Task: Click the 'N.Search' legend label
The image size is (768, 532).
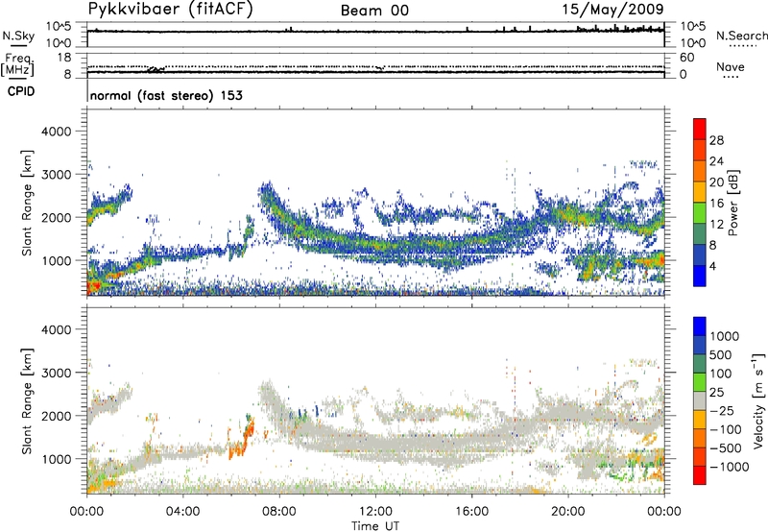Action: [741, 36]
